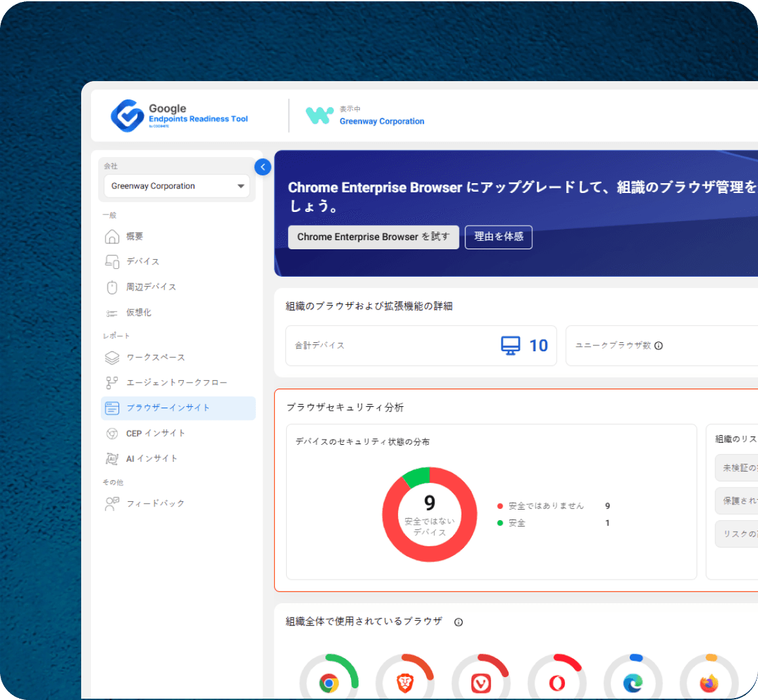Open the 概要 overview page
Viewport: 758px width, 700px height.
tap(134, 236)
